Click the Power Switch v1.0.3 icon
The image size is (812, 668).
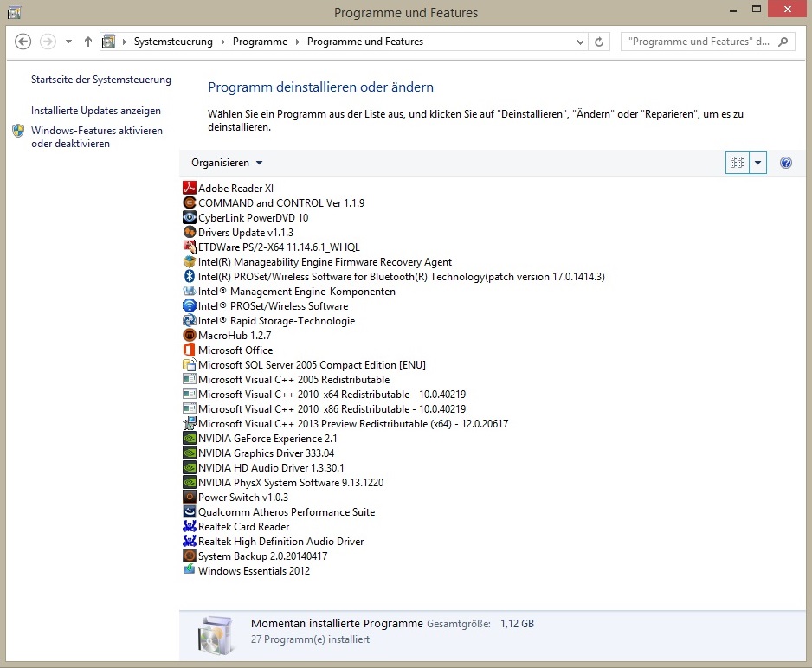tap(190, 498)
